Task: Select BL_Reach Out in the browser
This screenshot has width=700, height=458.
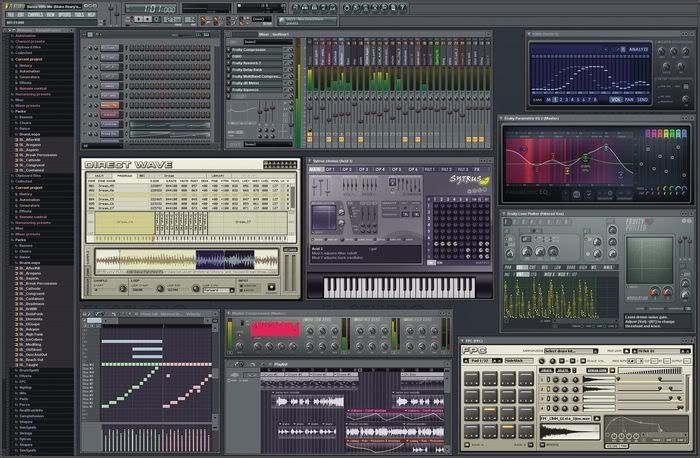Action: click(31, 360)
